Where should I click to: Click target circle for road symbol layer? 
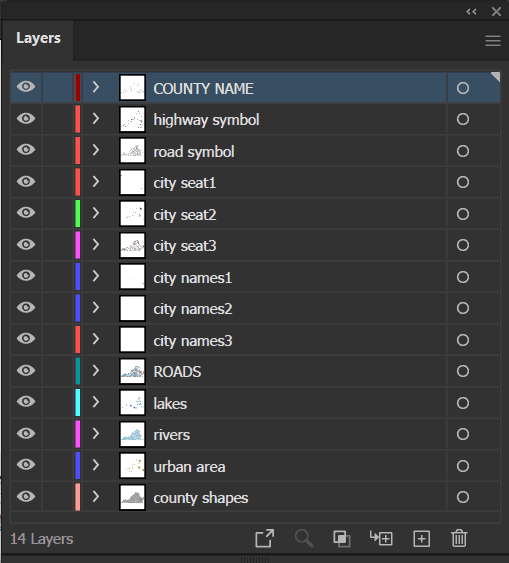(x=463, y=151)
